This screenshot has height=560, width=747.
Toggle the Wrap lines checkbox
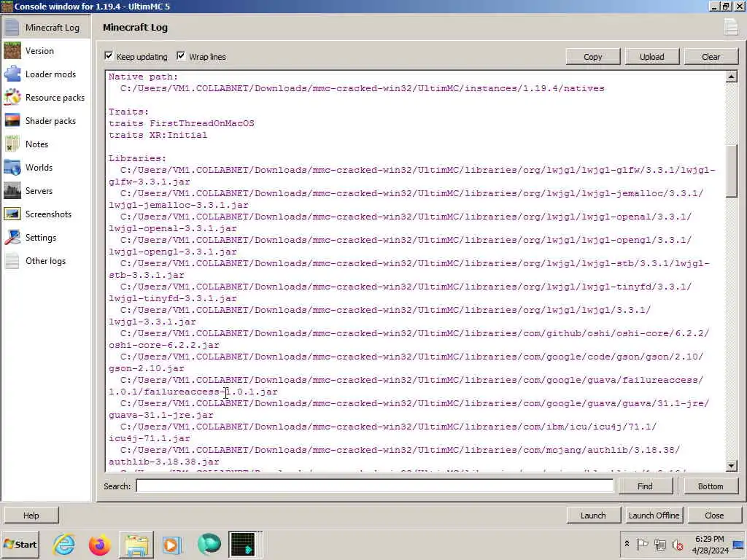181,56
